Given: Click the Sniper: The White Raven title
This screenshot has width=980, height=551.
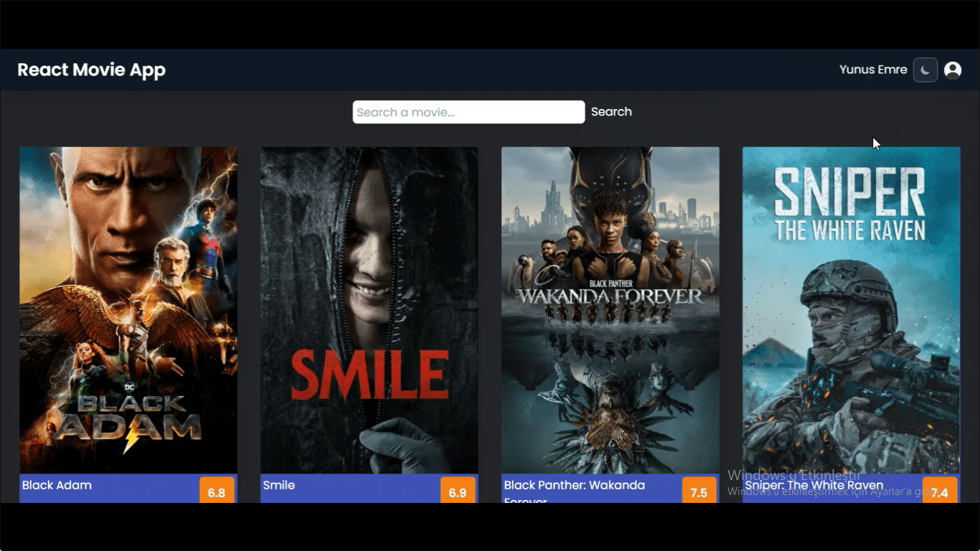Looking at the screenshot, I should (814, 485).
